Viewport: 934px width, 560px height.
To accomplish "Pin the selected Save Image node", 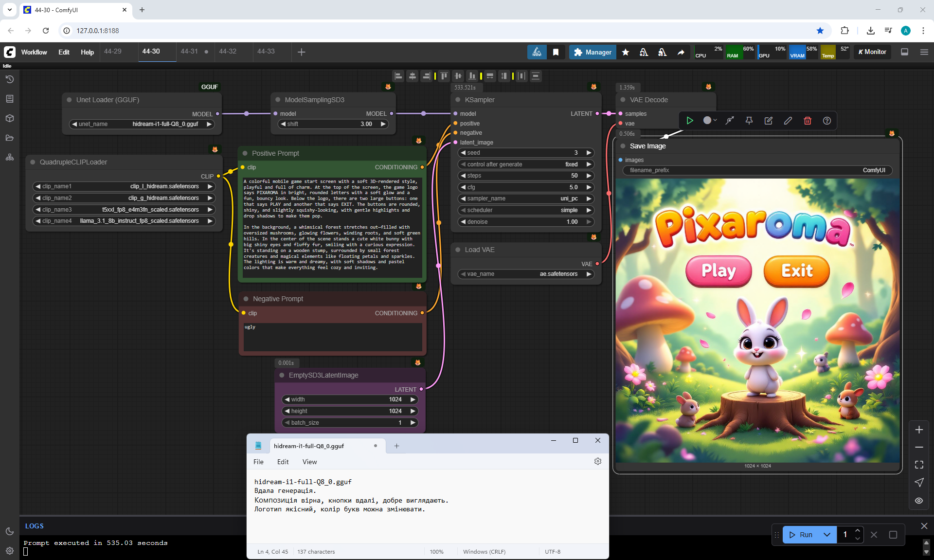I will point(749,121).
